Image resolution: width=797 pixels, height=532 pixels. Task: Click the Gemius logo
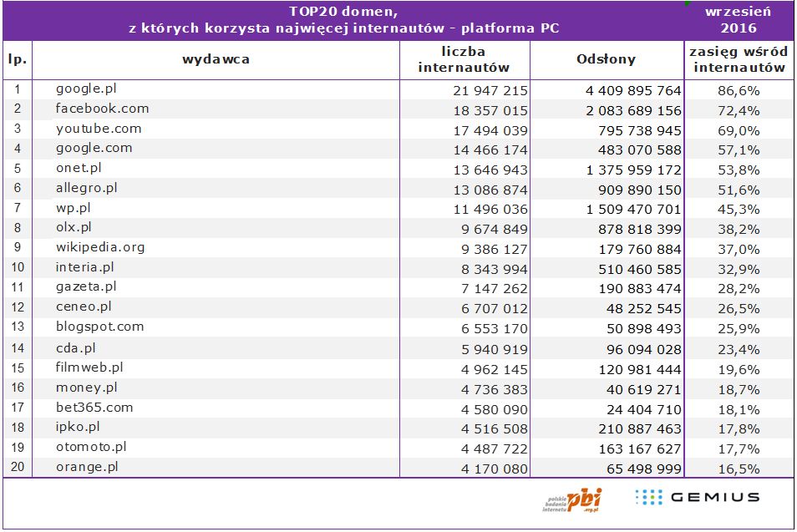[x=698, y=497]
